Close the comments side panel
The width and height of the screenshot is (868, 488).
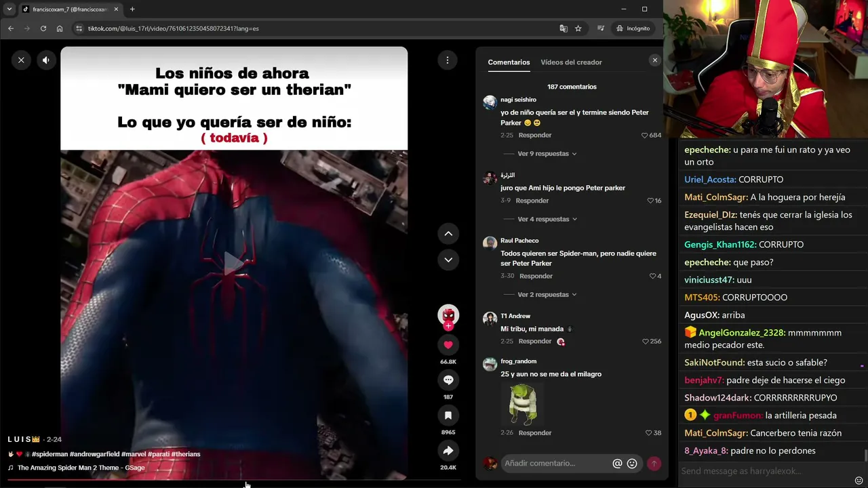654,60
